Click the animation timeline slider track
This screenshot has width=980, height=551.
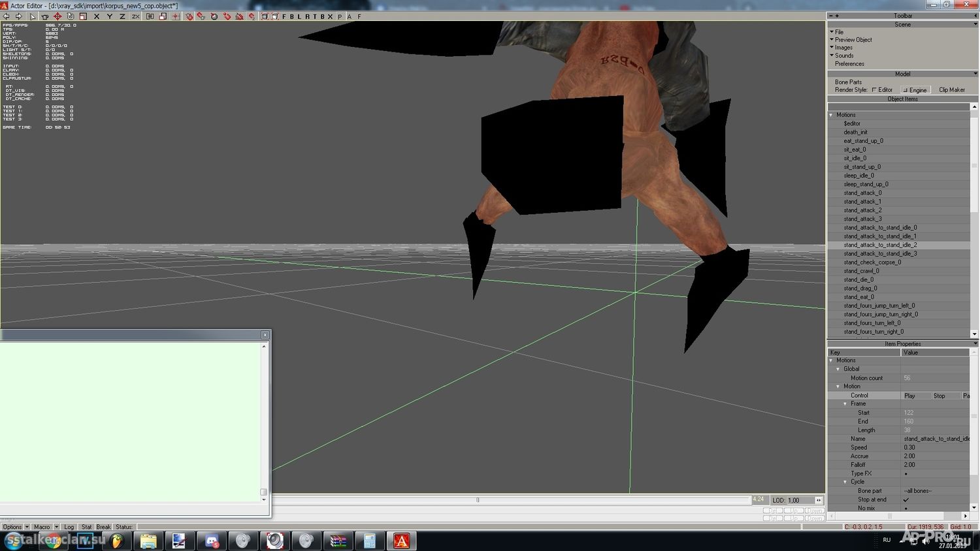point(511,500)
